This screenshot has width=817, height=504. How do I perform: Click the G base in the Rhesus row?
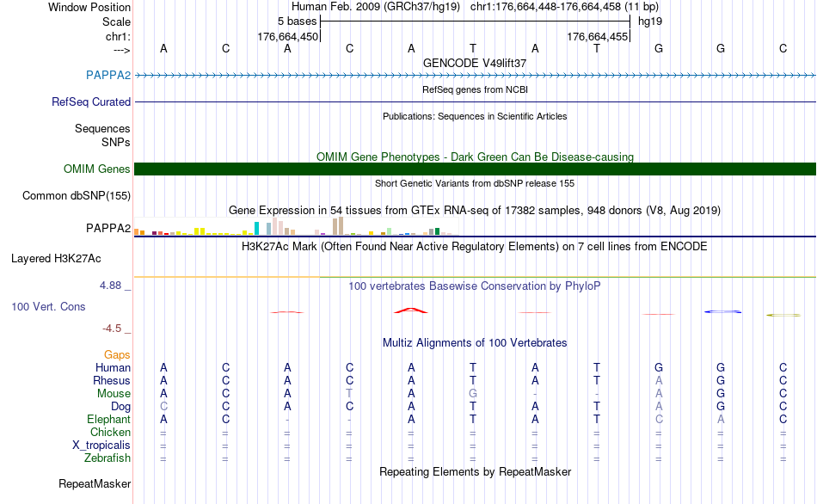[721, 381]
